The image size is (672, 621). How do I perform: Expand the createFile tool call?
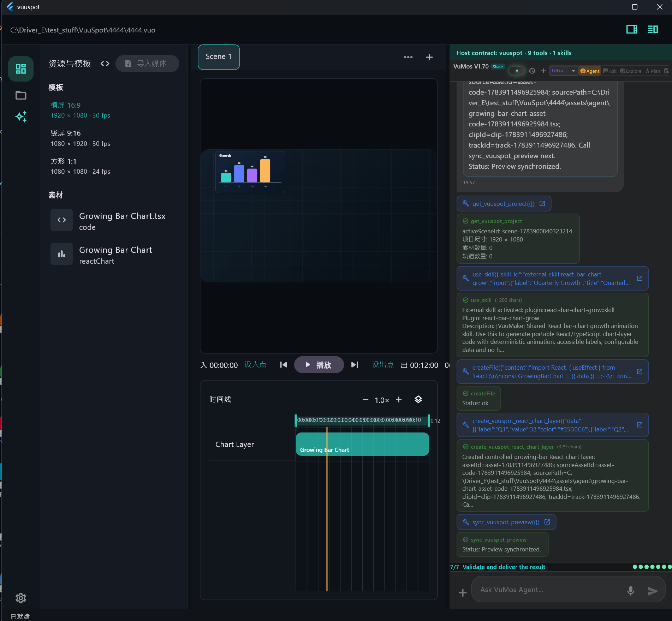tap(552, 372)
